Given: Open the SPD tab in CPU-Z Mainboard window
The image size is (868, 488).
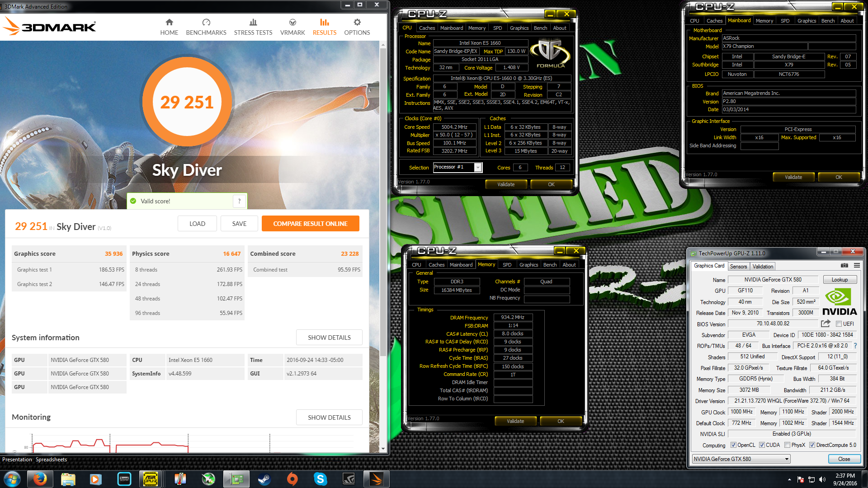Looking at the screenshot, I should pos(785,21).
